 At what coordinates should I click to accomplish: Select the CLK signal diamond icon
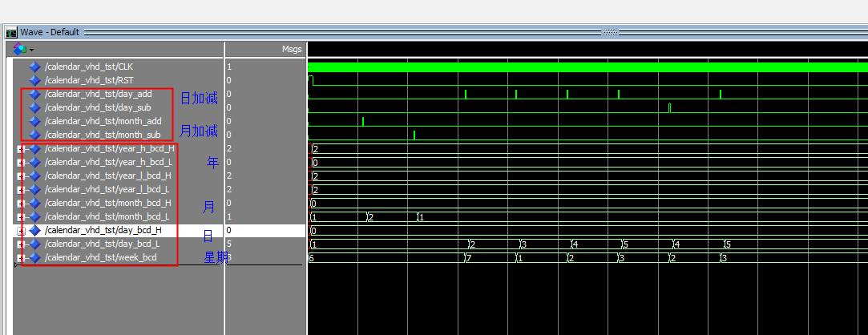(35, 67)
